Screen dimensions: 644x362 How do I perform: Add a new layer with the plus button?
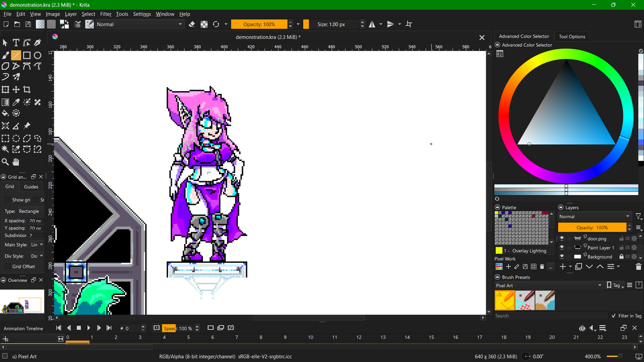(x=562, y=267)
